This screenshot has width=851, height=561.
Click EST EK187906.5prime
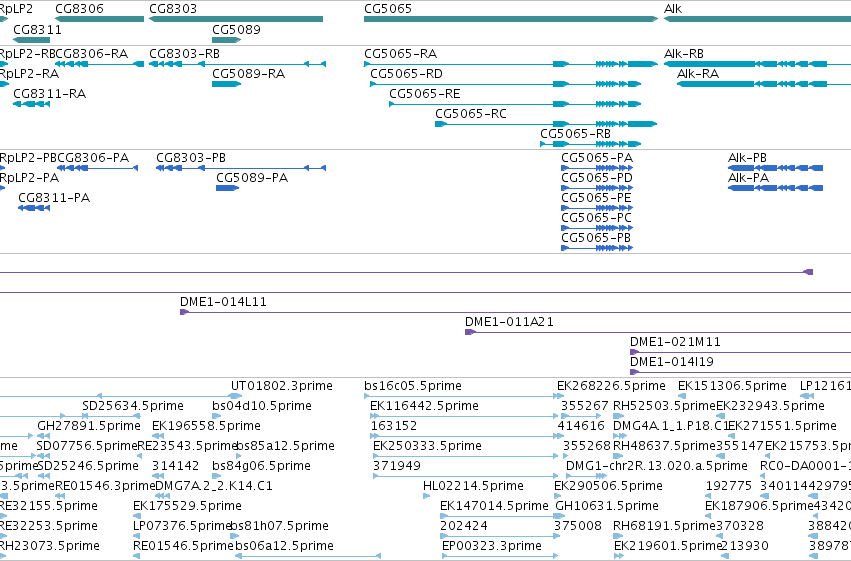[x=760, y=506]
